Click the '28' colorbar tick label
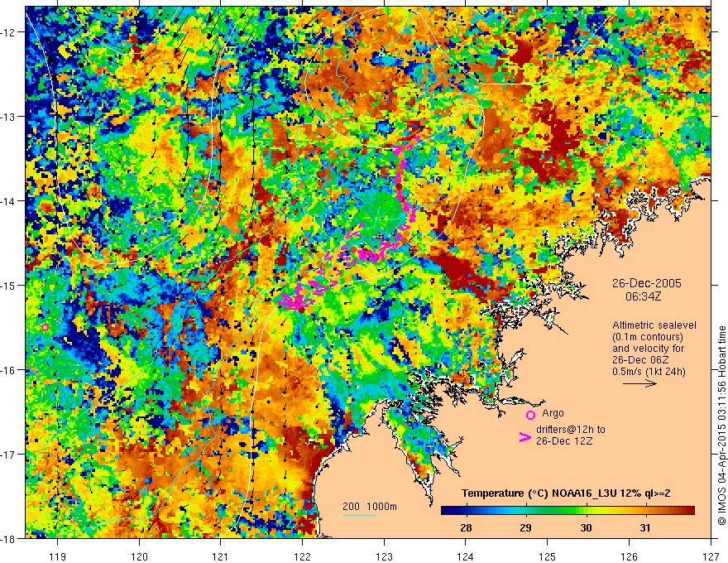Viewport: 728px width, 563px height. pos(466,527)
